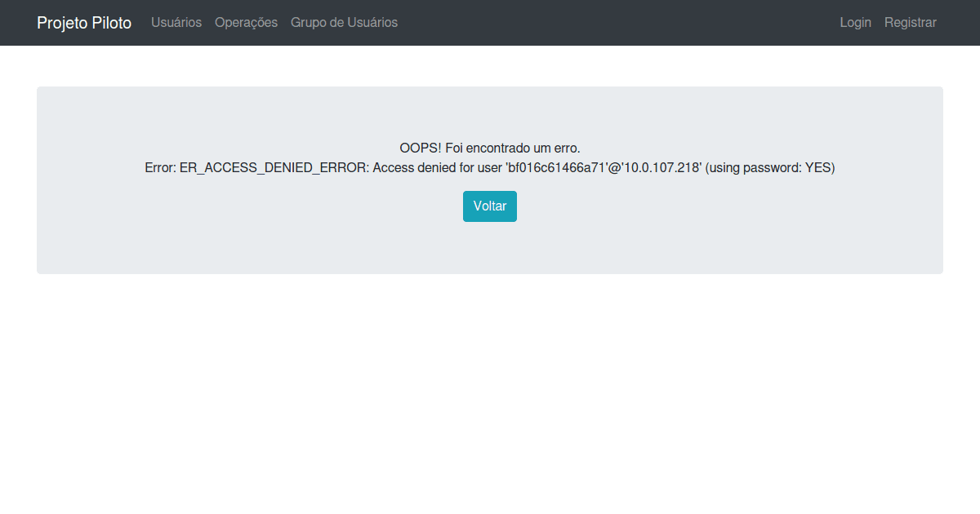Return home by clicking Projeto Piloto

83,23
